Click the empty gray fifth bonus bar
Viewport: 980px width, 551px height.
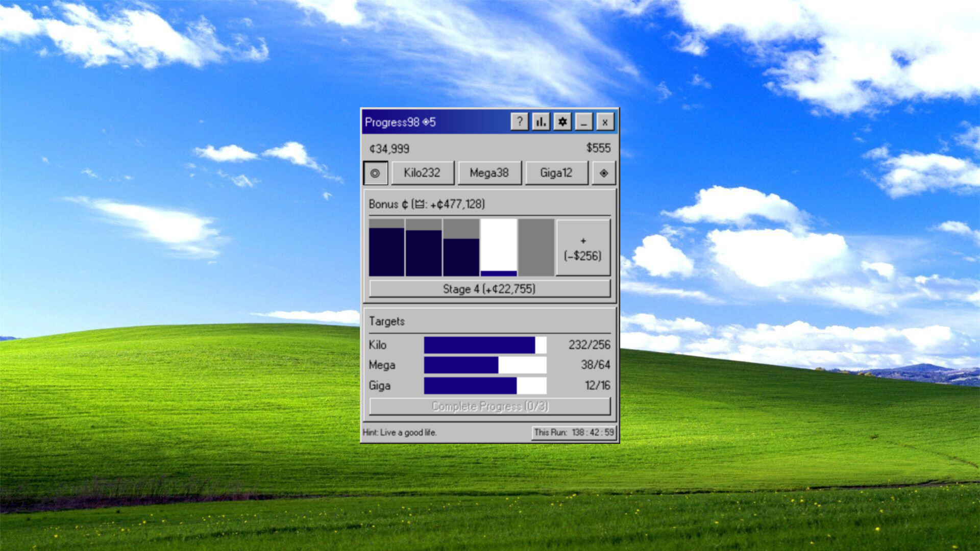click(536, 248)
